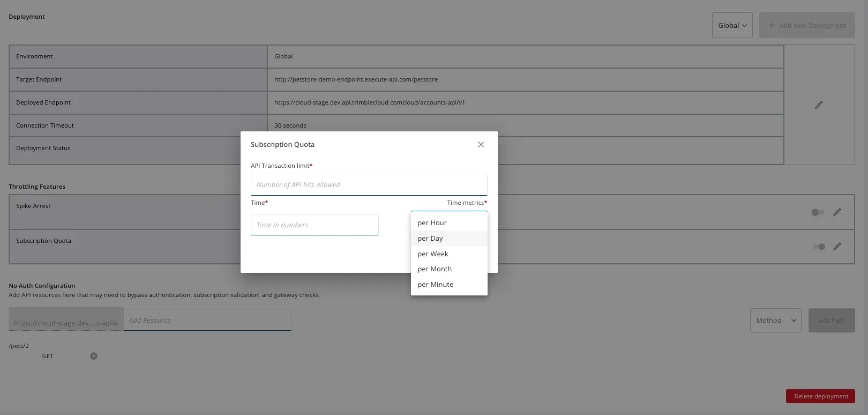Open the Global environment dropdown

point(732,25)
